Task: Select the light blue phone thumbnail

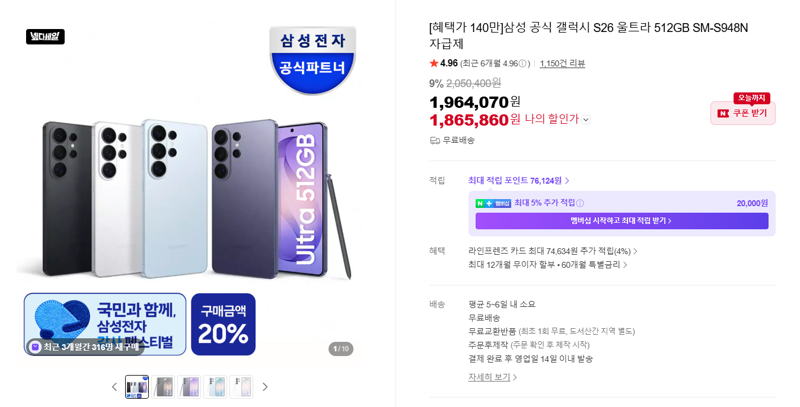Action: pos(215,387)
